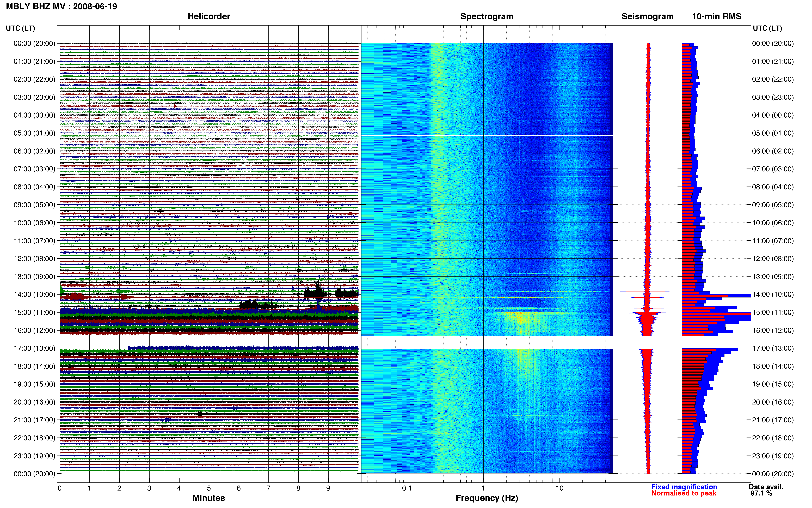
Task: Click the tallest blue RMS bar at 14:00
Action: click(717, 296)
